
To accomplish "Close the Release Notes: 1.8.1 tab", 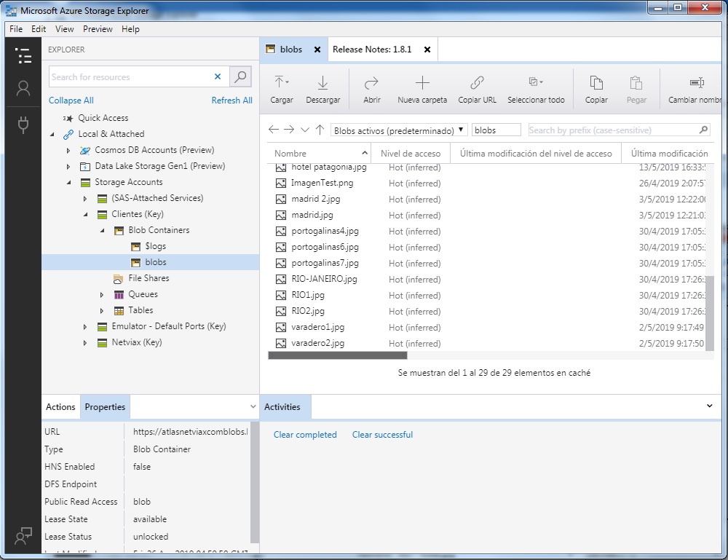I will [x=427, y=50].
